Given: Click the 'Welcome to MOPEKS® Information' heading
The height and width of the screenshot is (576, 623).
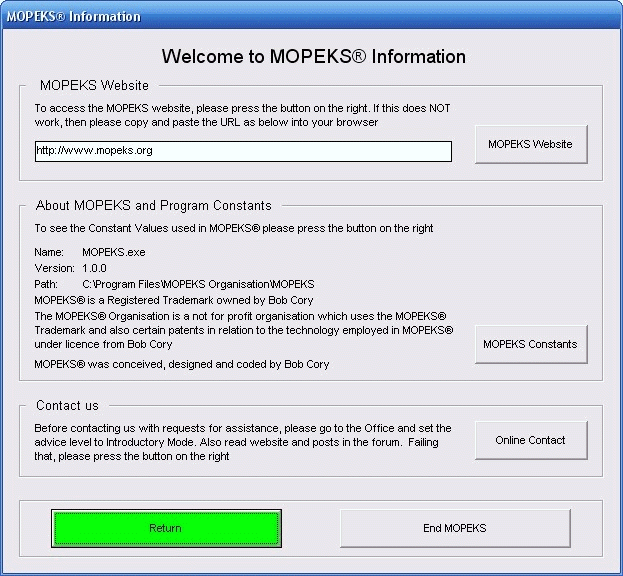Looking at the screenshot, I should coord(313,56).
